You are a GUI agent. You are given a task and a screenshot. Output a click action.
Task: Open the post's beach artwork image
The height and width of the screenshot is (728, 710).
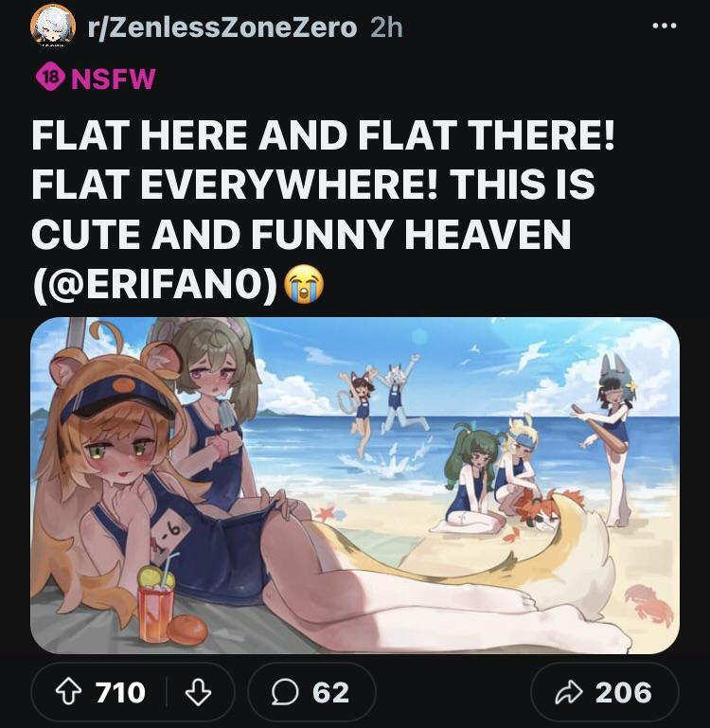[x=355, y=486]
